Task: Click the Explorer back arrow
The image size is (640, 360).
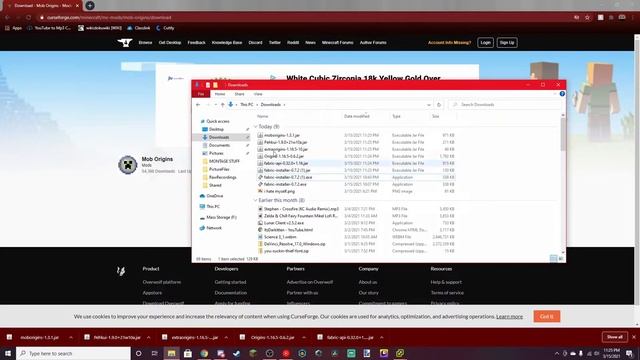Action: click(x=198, y=105)
